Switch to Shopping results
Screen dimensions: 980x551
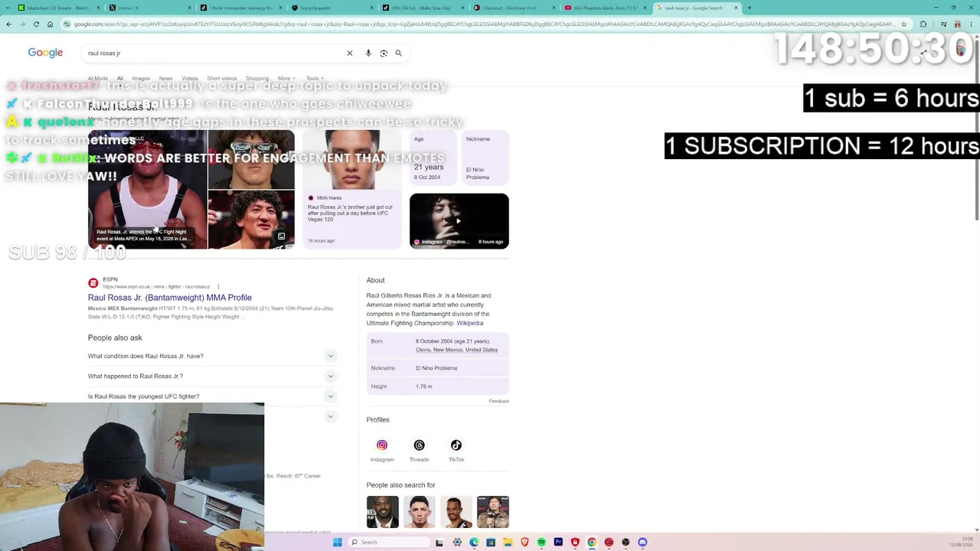257,78
